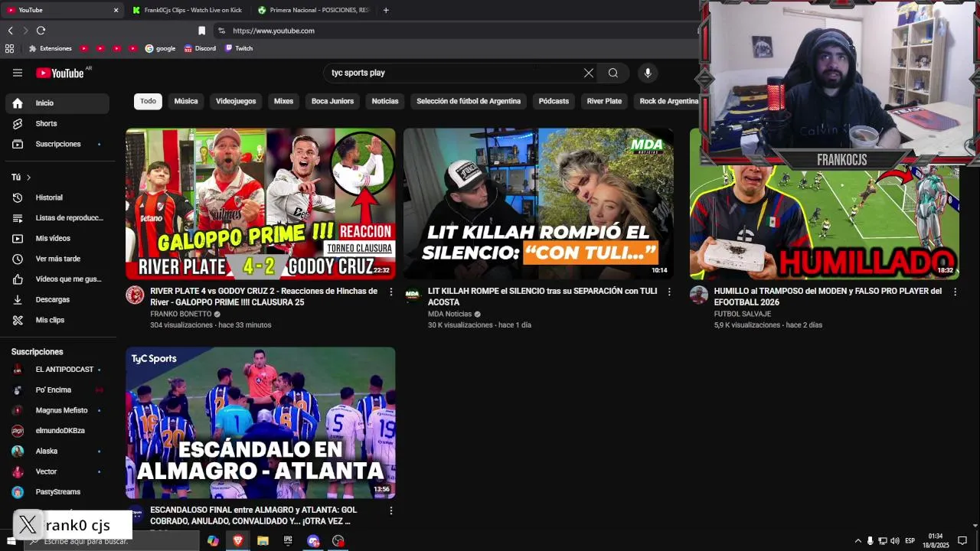Show hidden system tray icons
Image resolution: width=980 pixels, height=551 pixels.
(x=857, y=541)
